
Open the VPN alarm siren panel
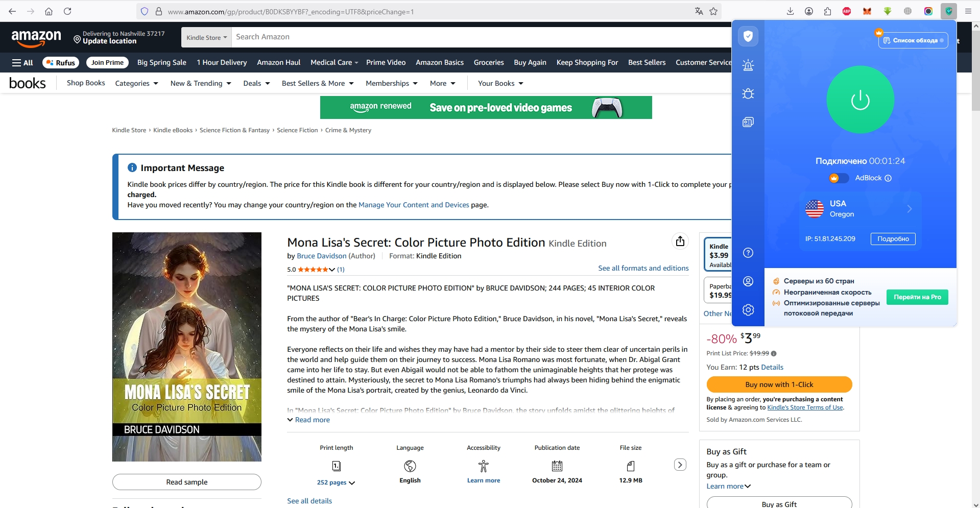(x=748, y=65)
